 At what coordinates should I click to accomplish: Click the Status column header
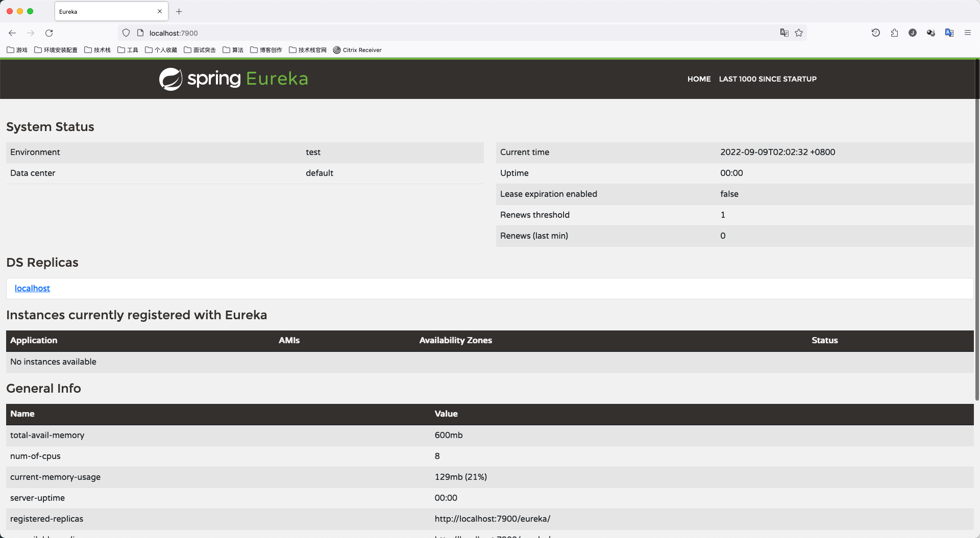(824, 340)
